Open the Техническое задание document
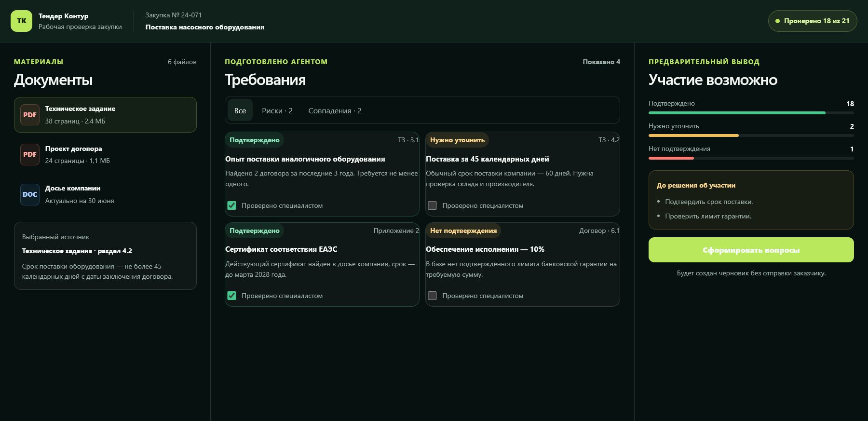 (x=105, y=115)
